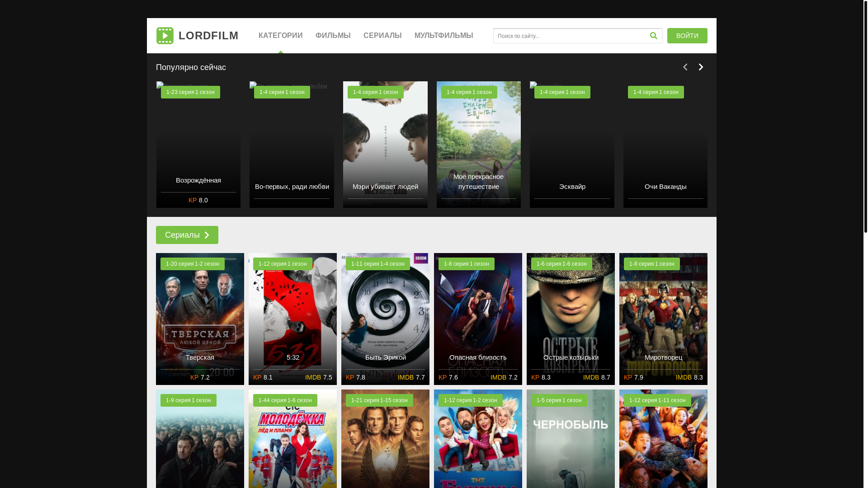Image resolution: width=868 pixels, height=488 pixels.
Task: Click the search magnifier icon
Action: [653, 36]
